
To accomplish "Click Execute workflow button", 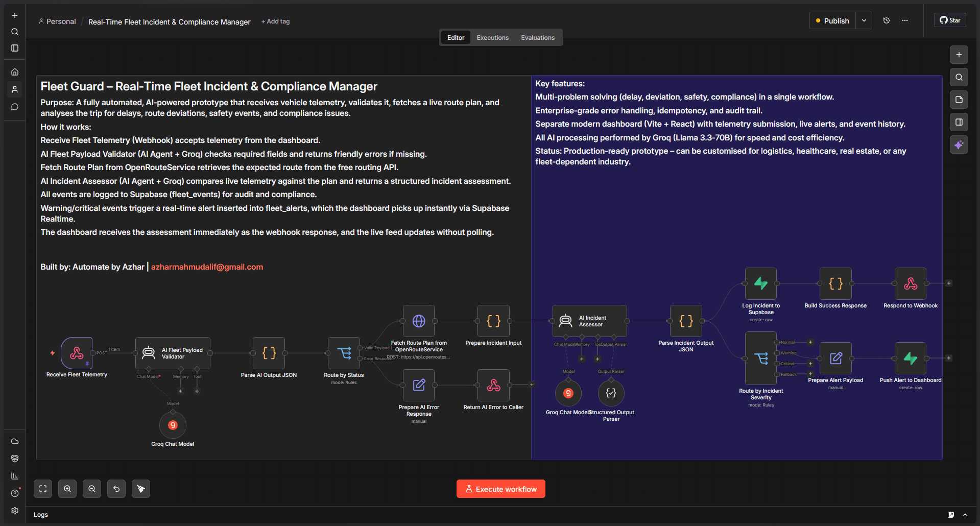I will tap(501, 489).
